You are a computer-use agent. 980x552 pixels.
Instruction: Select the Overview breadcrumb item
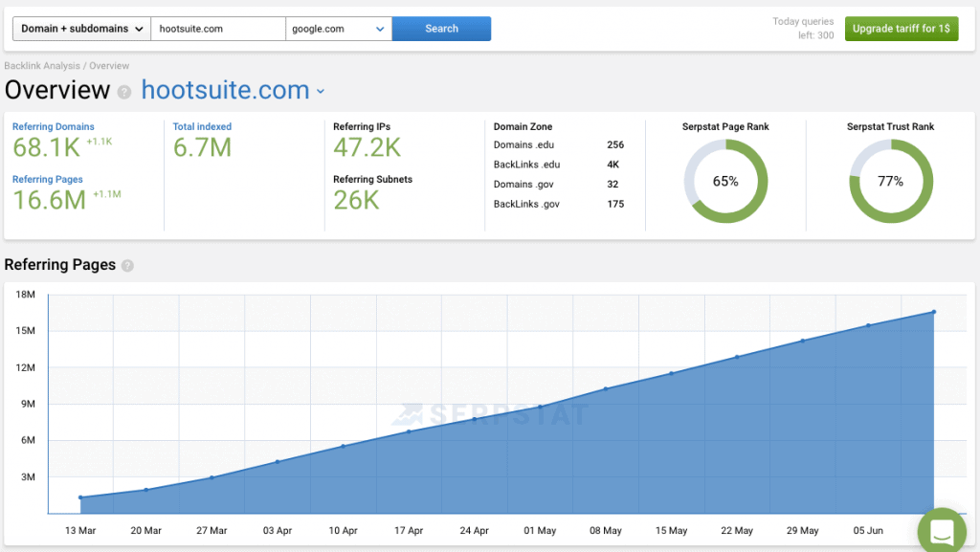108,65
